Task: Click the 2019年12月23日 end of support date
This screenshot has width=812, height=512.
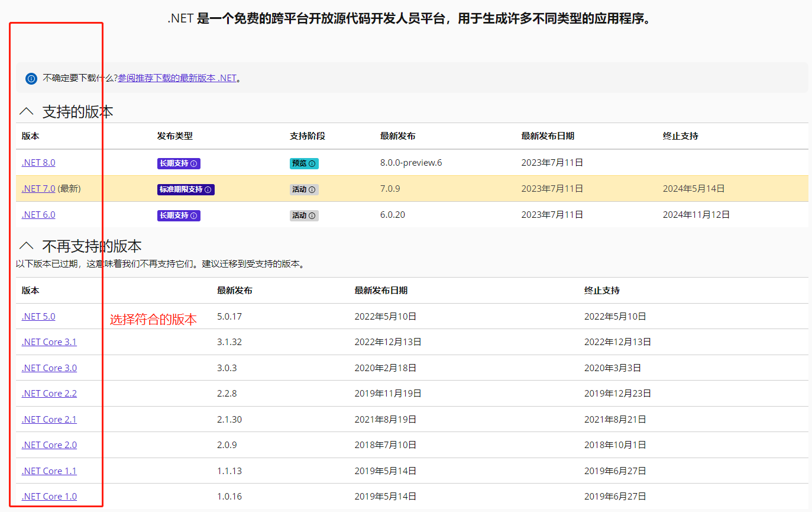Action: point(618,394)
